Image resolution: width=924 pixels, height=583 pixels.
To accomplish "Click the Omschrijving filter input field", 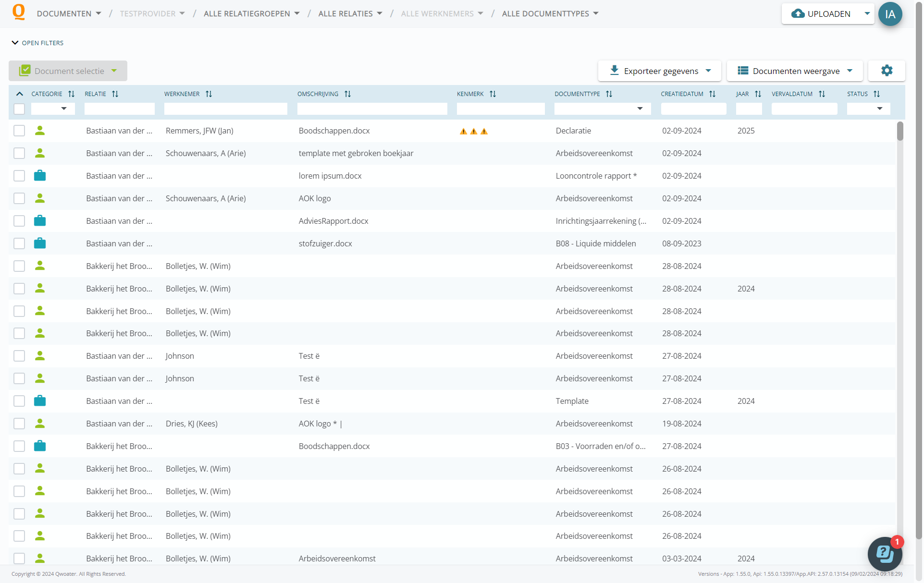I will point(372,109).
